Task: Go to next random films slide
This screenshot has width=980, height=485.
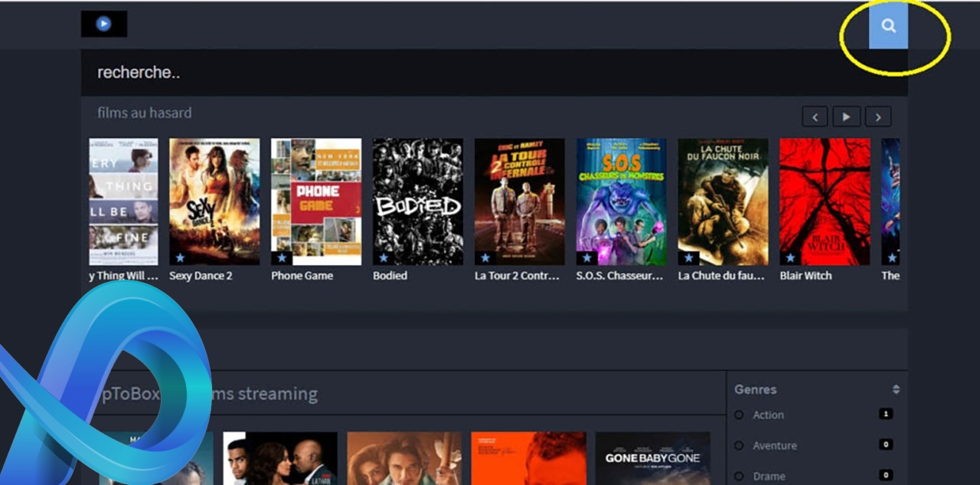Action: pos(878,116)
